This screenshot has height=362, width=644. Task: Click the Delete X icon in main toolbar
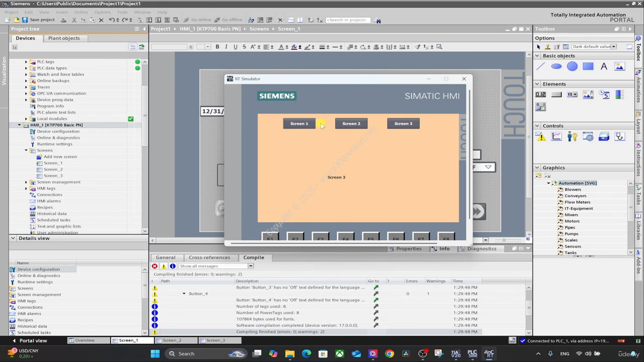(x=101, y=20)
